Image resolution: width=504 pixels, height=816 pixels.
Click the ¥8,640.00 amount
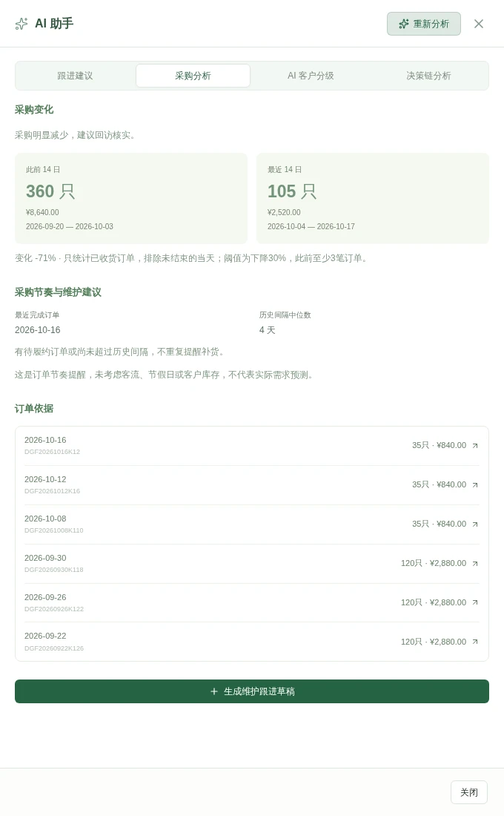pyautogui.click(x=42, y=212)
